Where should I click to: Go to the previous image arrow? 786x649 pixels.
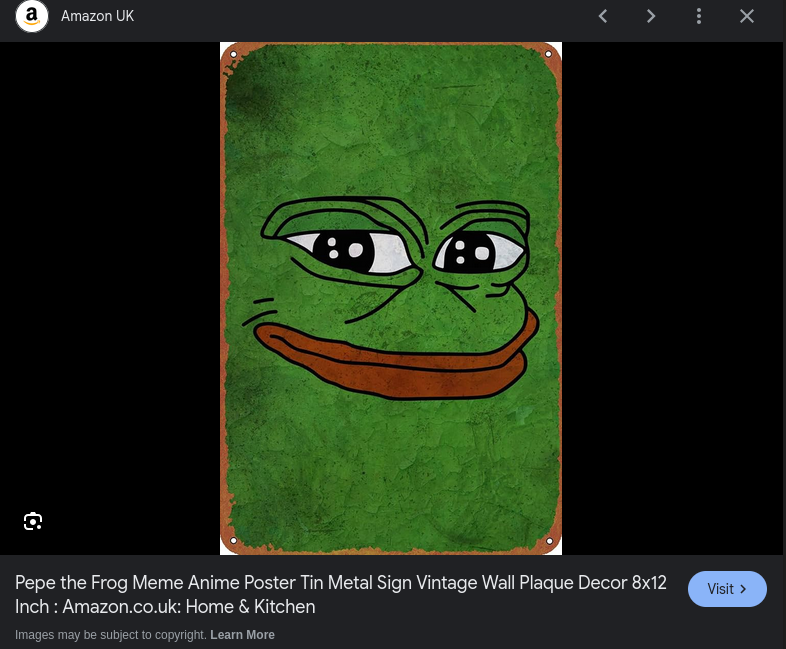pos(602,16)
